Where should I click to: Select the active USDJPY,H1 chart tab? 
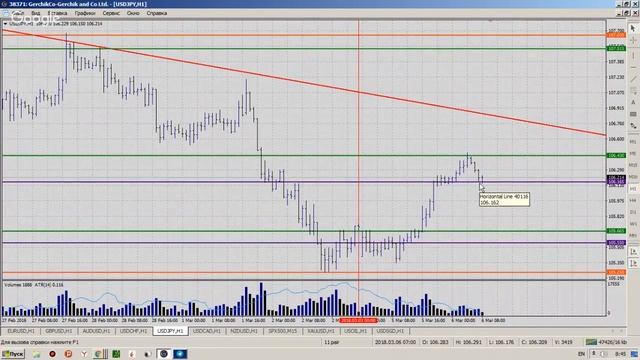[170, 331]
